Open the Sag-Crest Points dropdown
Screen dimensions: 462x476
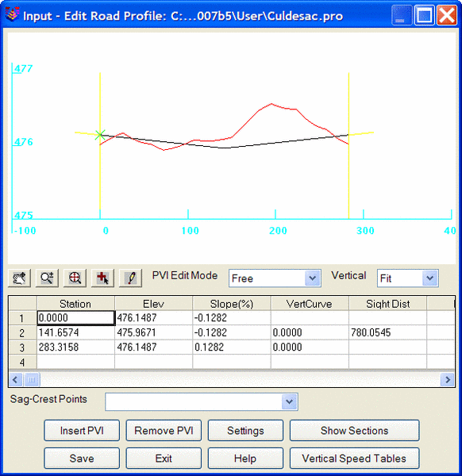point(202,401)
